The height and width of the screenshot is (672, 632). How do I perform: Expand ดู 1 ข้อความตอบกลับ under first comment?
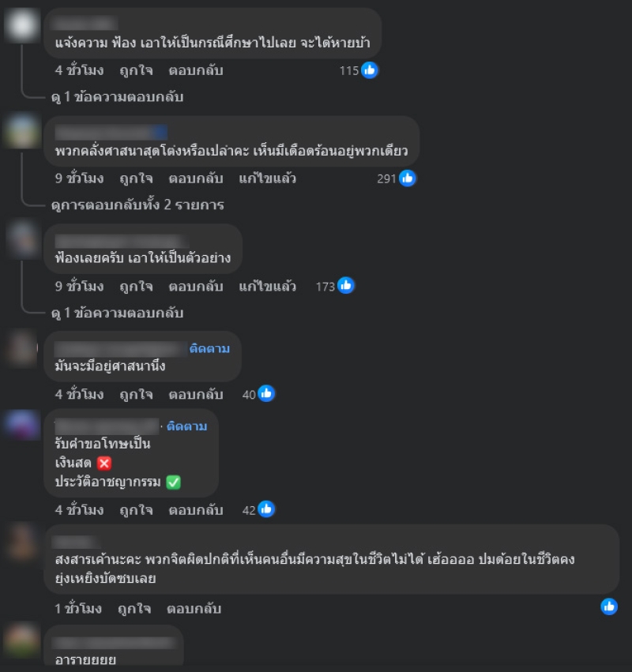[x=117, y=97]
